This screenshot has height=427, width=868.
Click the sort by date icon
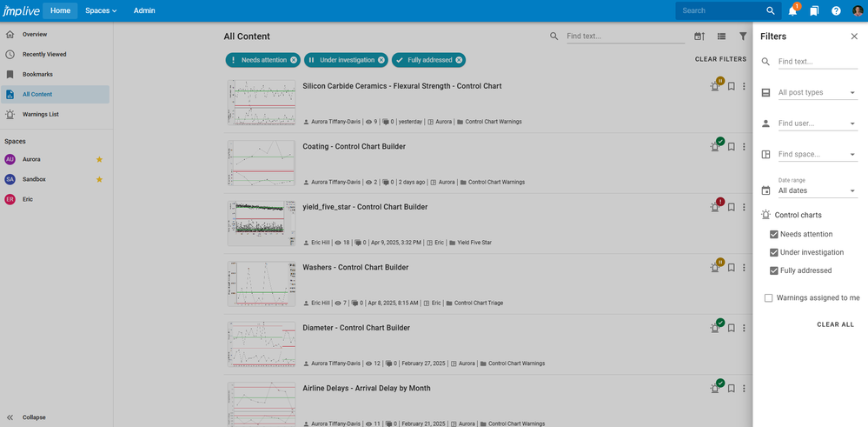699,36
